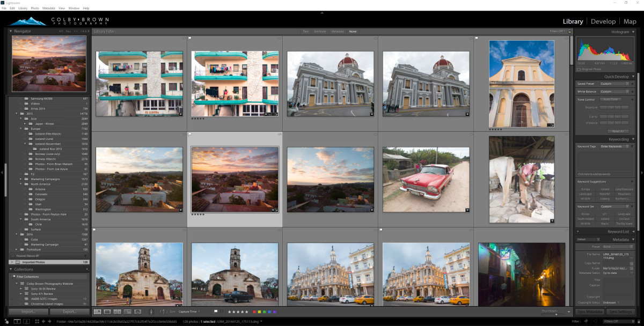Switch to Loupe view

[x=106, y=312]
